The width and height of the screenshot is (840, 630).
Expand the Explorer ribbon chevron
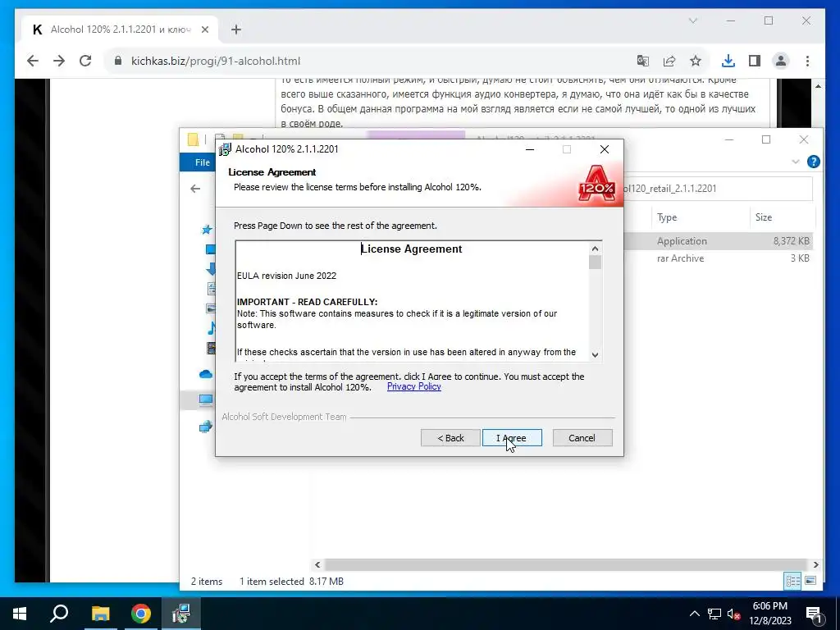point(796,162)
